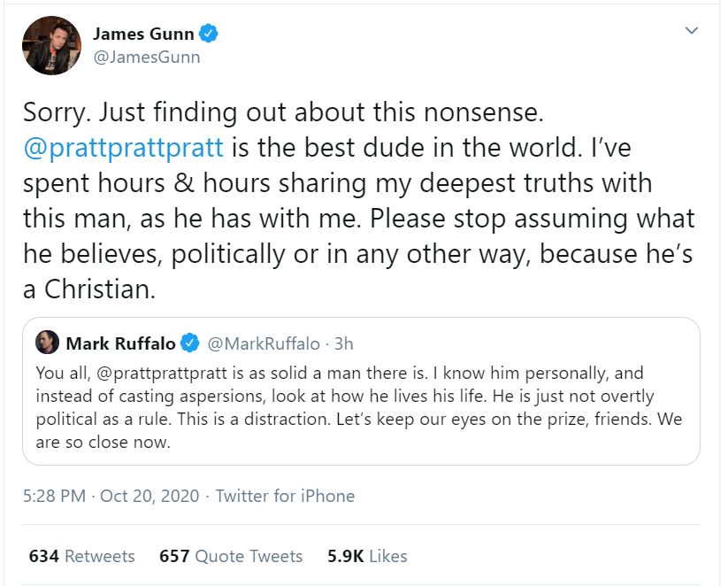The image size is (728, 586).
Task: Open the James Gunn display name link
Action: coord(145,35)
